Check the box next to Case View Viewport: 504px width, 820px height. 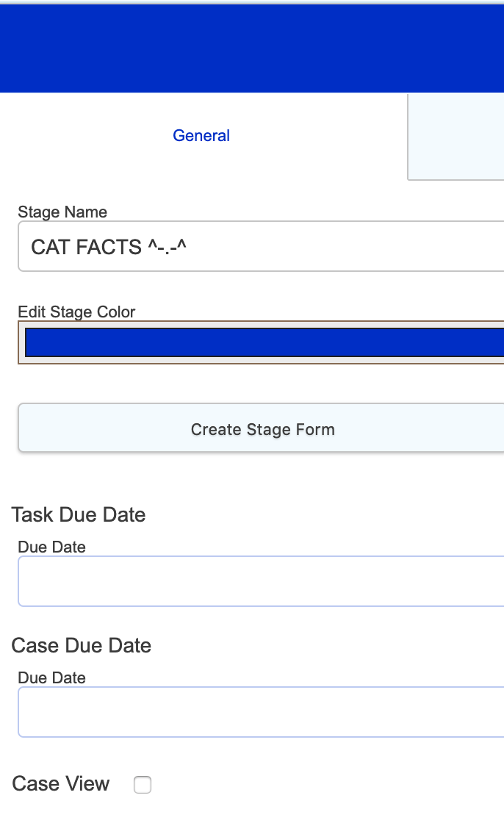pos(142,784)
